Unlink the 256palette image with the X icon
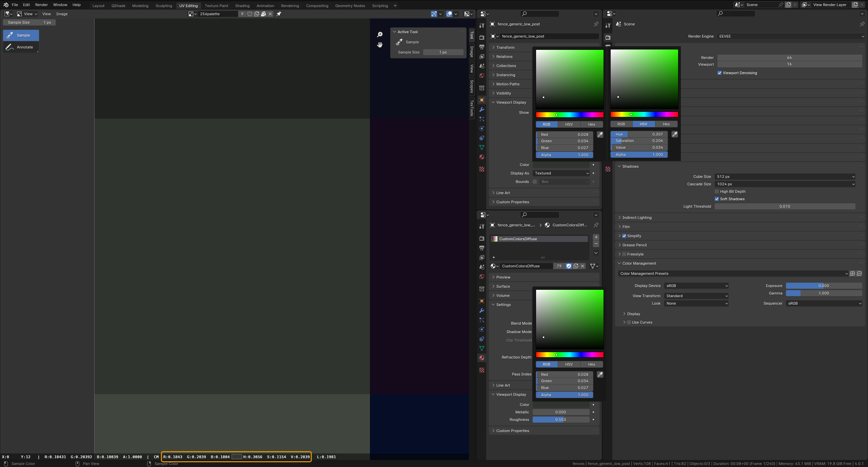 (x=270, y=14)
